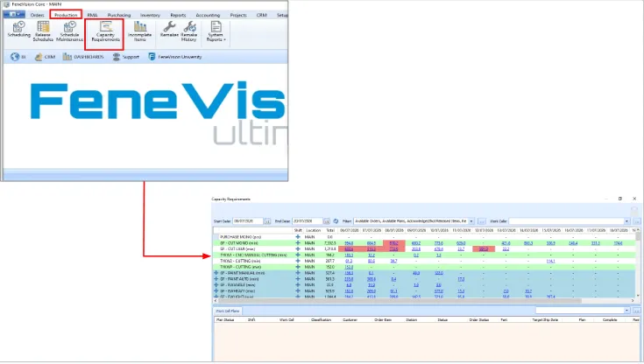Switch to the CRM ribbon tab
This screenshot has height=364, width=644.
262,15
